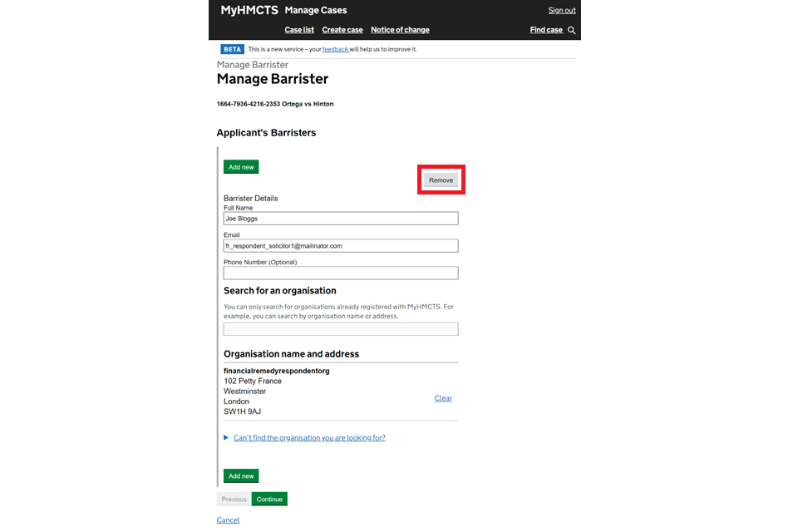
Task: Click Add new below the organisation address
Action: tap(241, 476)
